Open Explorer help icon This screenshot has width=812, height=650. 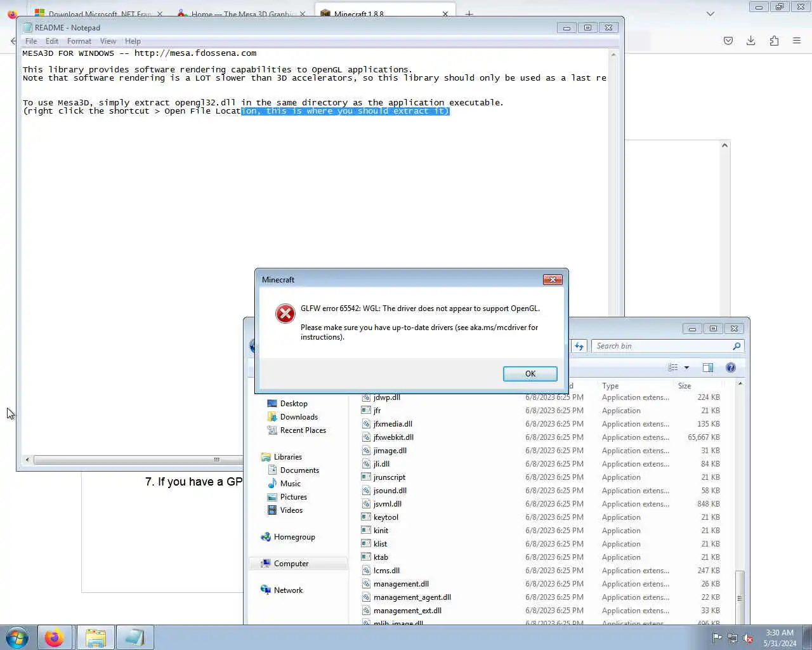(x=731, y=368)
